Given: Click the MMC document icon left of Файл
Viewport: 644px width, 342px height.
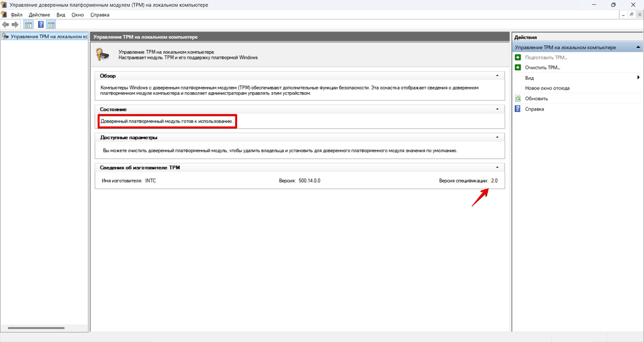Looking at the screenshot, I should point(4,14).
